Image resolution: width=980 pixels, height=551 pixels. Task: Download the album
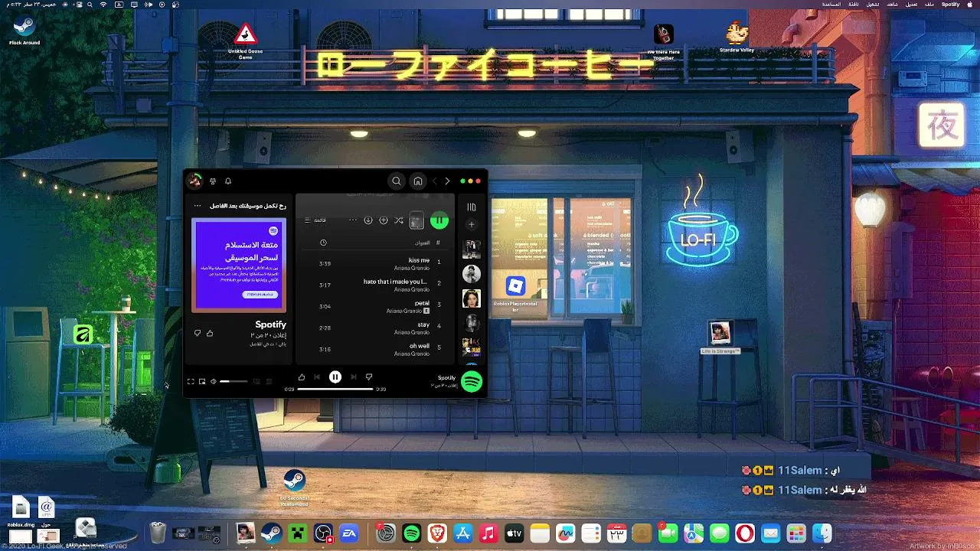click(x=368, y=220)
